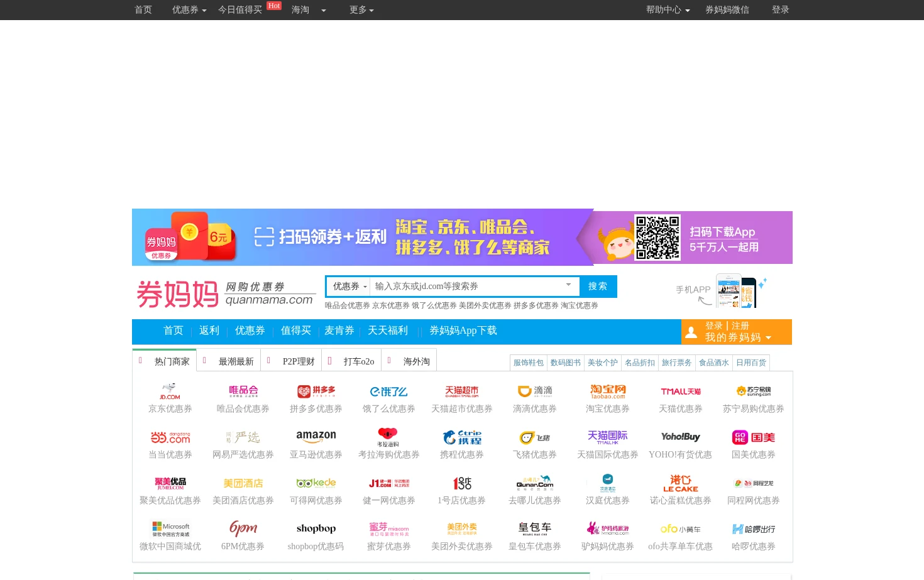The height and width of the screenshot is (580, 924).
Task: Open the 6pm logo
Action: (x=243, y=528)
